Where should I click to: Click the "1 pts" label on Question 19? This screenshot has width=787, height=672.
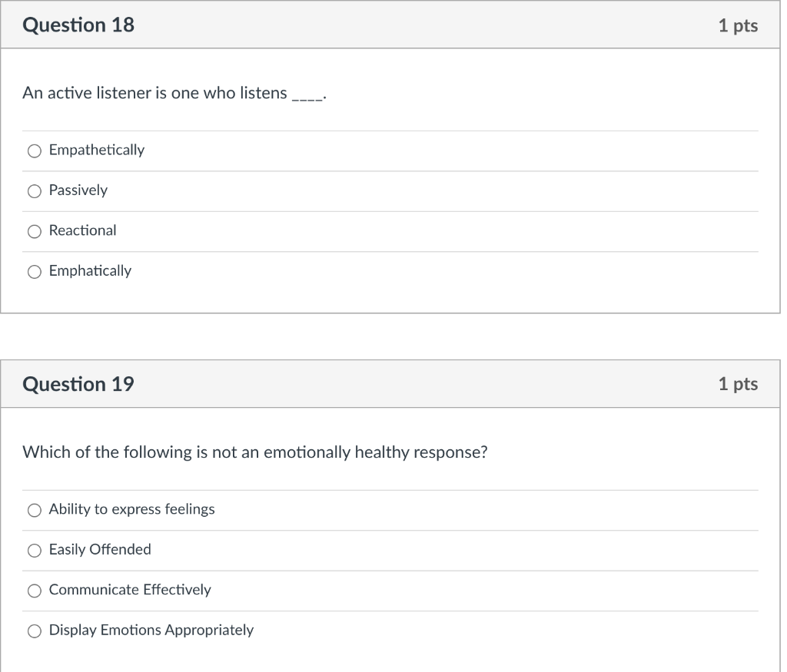coord(738,383)
